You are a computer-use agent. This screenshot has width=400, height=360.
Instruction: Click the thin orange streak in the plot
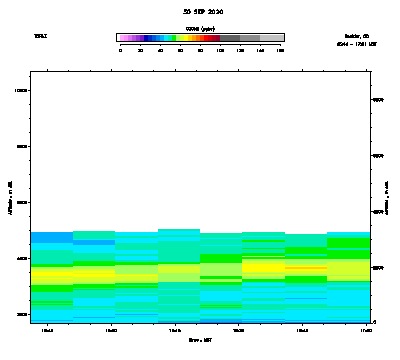click(x=306, y=268)
